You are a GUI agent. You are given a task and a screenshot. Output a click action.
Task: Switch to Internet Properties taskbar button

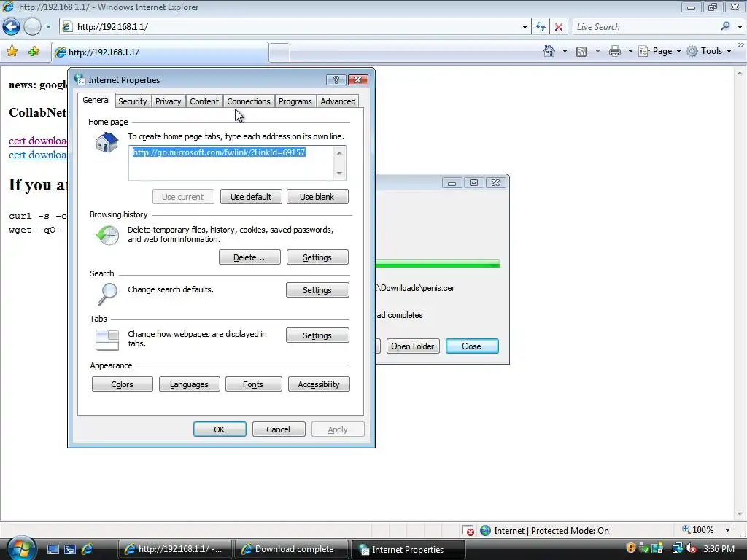(x=409, y=549)
